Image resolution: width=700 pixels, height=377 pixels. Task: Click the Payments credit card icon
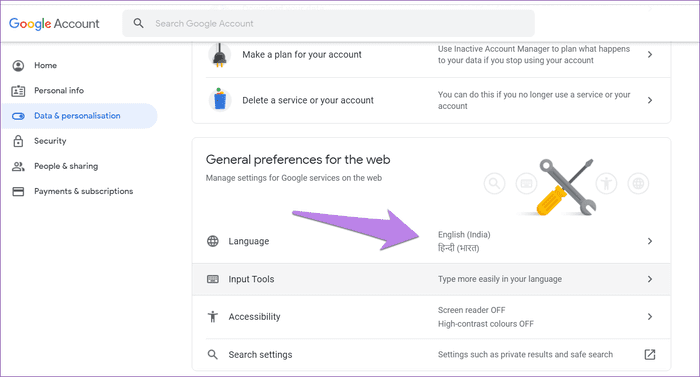pyautogui.click(x=18, y=192)
